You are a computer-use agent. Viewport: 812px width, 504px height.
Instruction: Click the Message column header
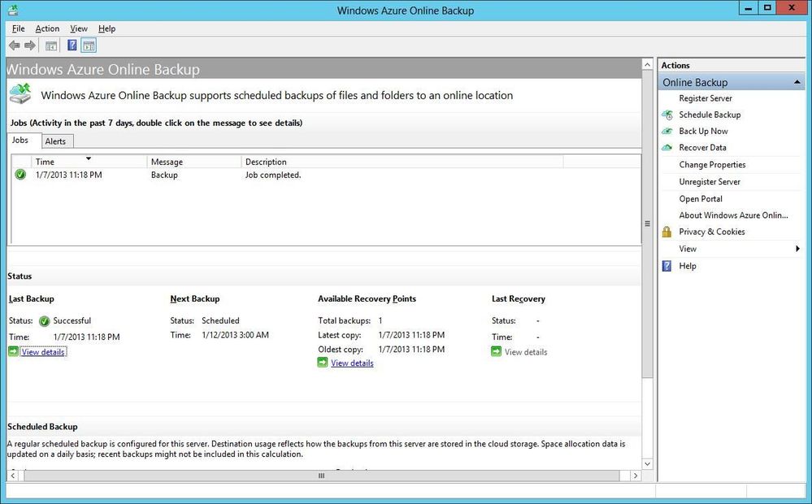pos(194,162)
